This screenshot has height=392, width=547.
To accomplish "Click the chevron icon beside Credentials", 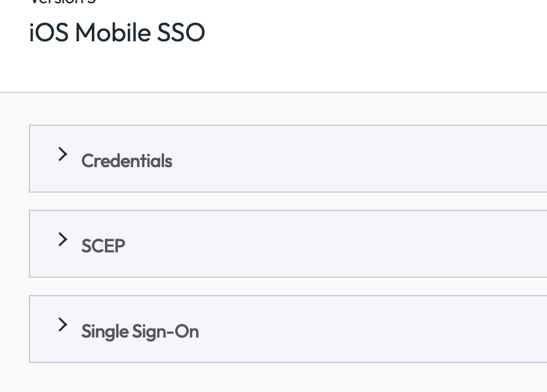I will pos(63,154).
